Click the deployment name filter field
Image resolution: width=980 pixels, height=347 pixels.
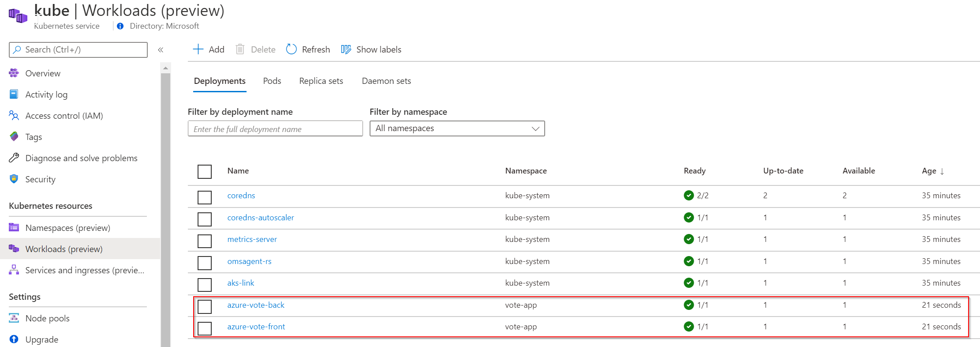tap(275, 128)
